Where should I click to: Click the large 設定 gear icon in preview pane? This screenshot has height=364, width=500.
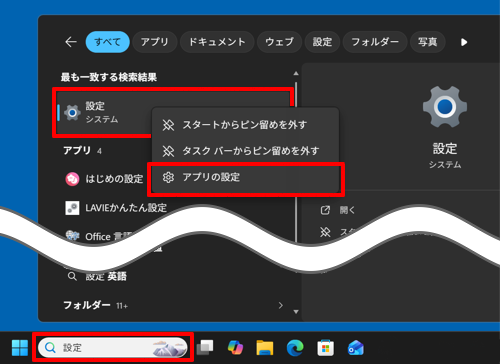pos(445,107)
